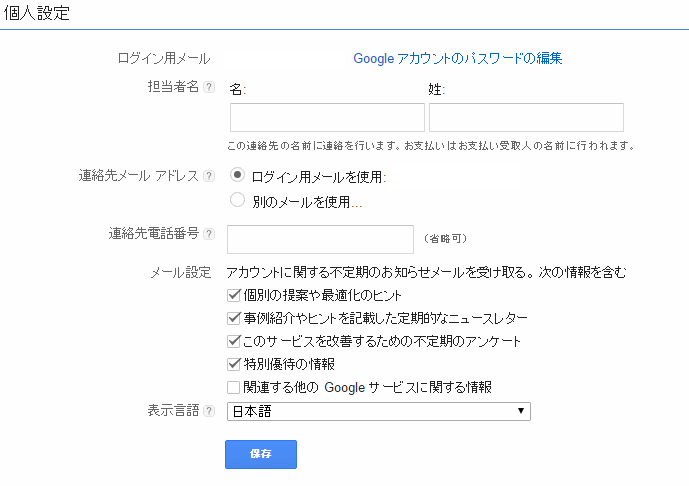Focus the 姓 last name input field

526,117
